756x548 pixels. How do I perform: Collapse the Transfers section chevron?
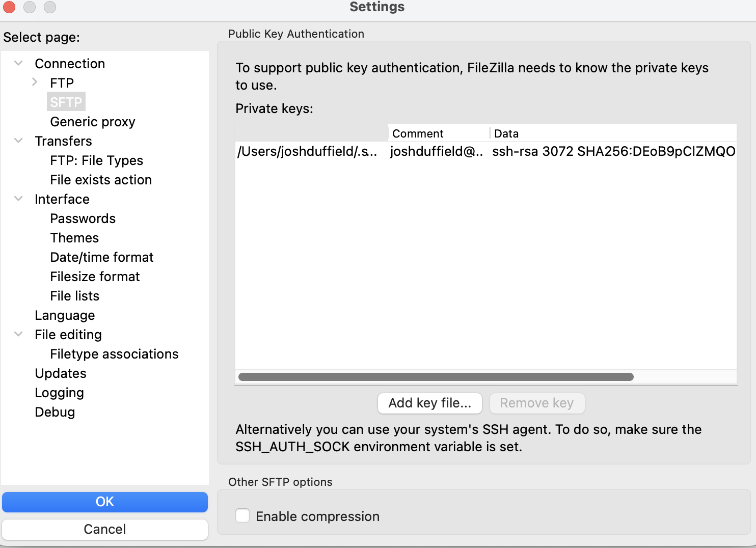coord(18,141)
